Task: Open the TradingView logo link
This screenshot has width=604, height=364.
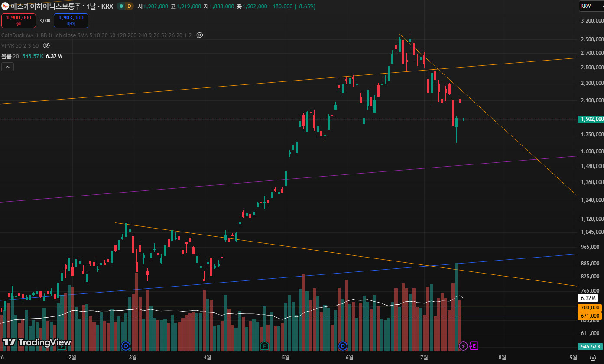Action: coord(36,342)
